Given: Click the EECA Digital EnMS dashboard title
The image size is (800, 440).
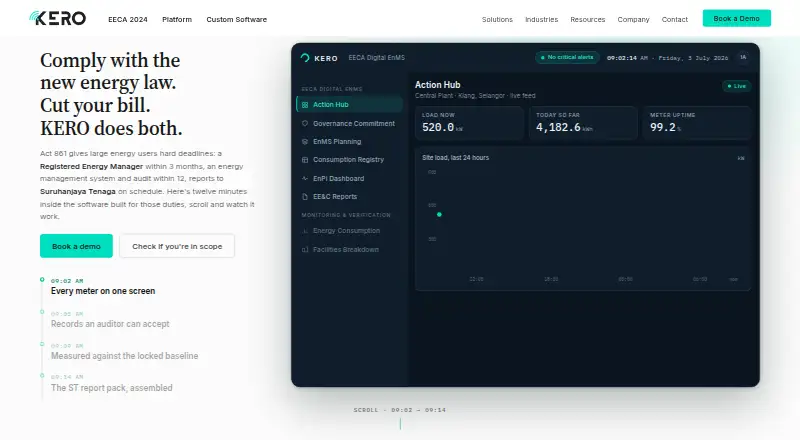Looking at the screenshot, I should tap(377, 58).
